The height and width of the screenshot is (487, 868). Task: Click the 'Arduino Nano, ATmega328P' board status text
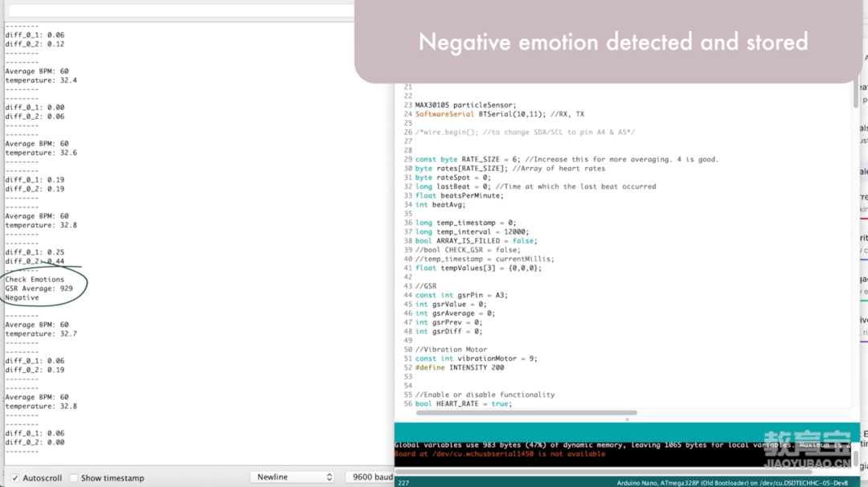click(x=732, y=483)
